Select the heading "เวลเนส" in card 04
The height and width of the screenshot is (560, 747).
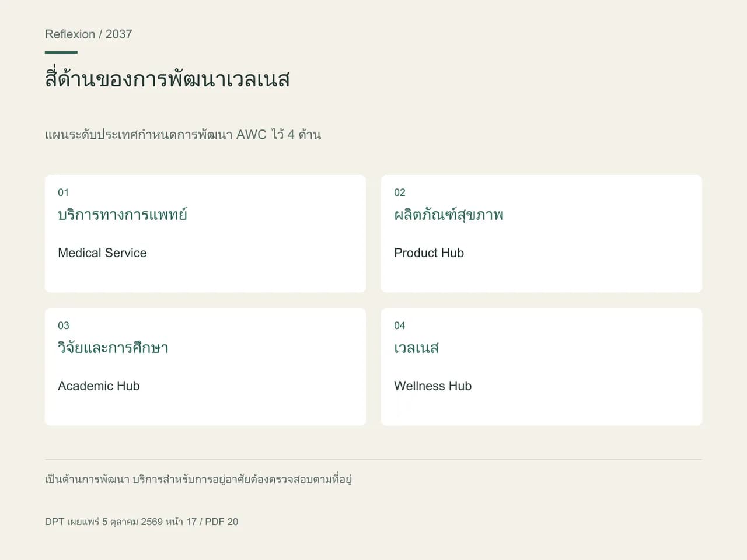pyautogui.click(x=416, y=348)
